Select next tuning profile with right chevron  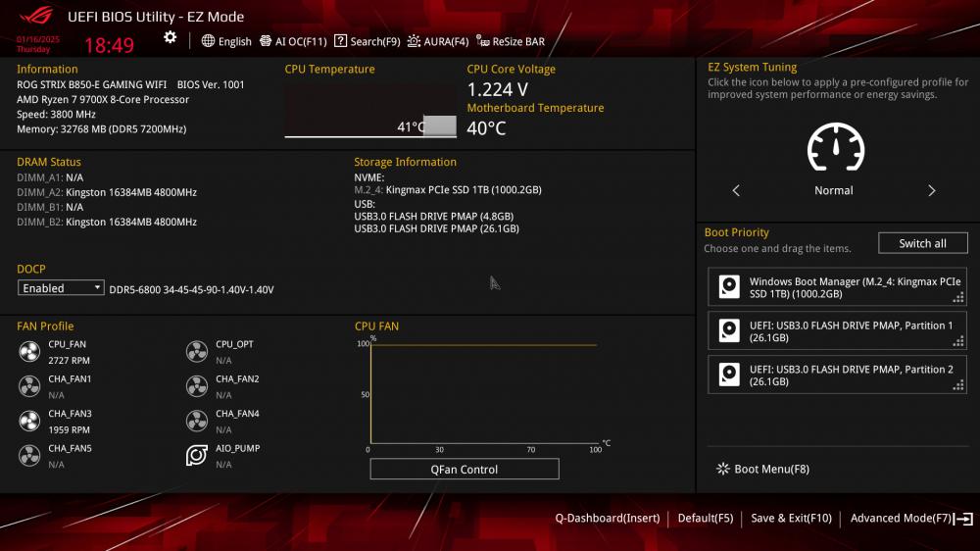tap(931, 191)
